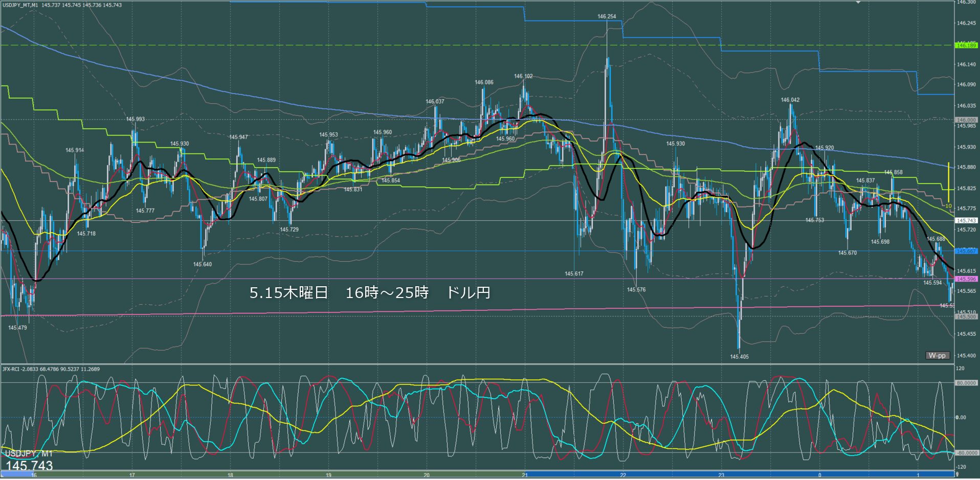Click the 145.953 price label
Viewport: 980px width, 480px height.
328,135
